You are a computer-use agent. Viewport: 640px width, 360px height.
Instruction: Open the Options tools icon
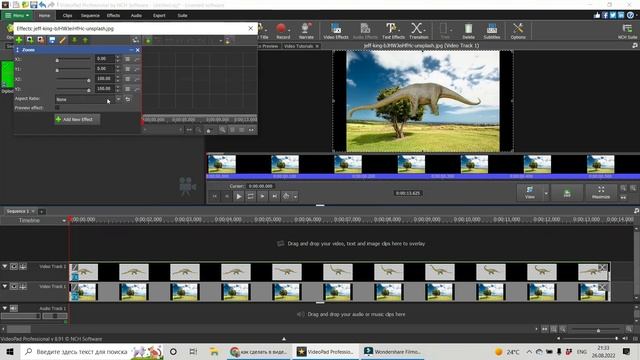tap(518, 31)
